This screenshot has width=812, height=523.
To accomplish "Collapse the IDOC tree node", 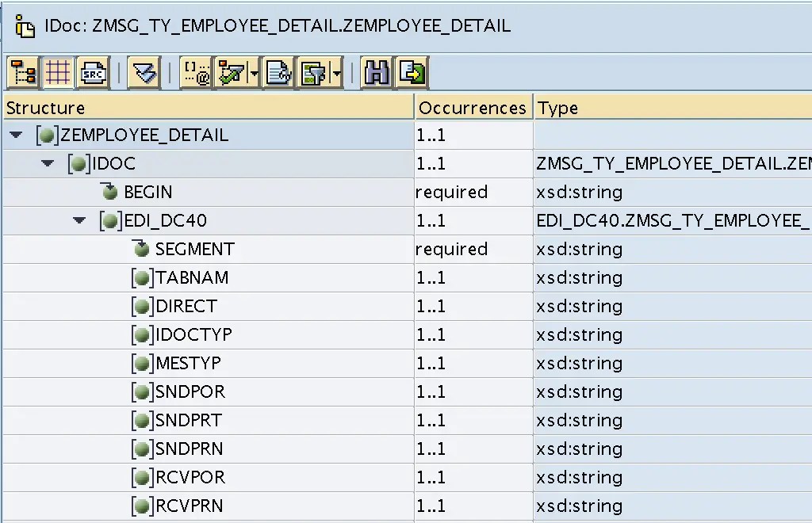I will point(48,163).
